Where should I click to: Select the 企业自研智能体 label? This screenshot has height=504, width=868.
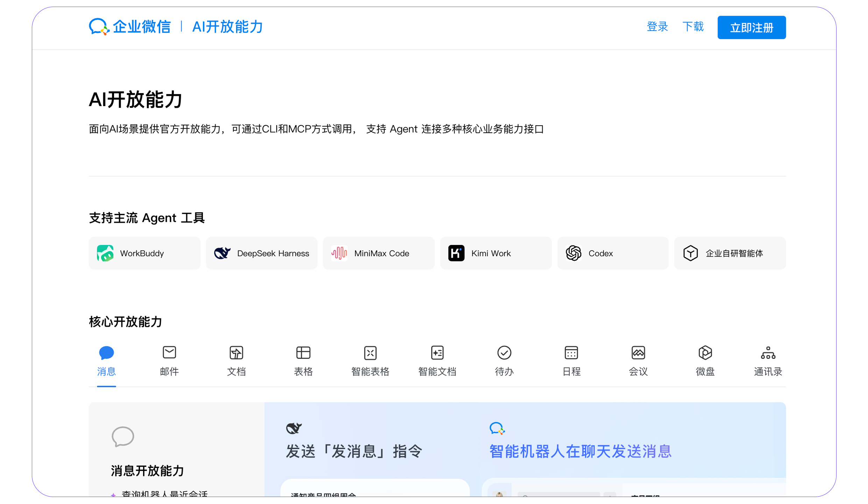pyautogui.click(x=734, y=253)
